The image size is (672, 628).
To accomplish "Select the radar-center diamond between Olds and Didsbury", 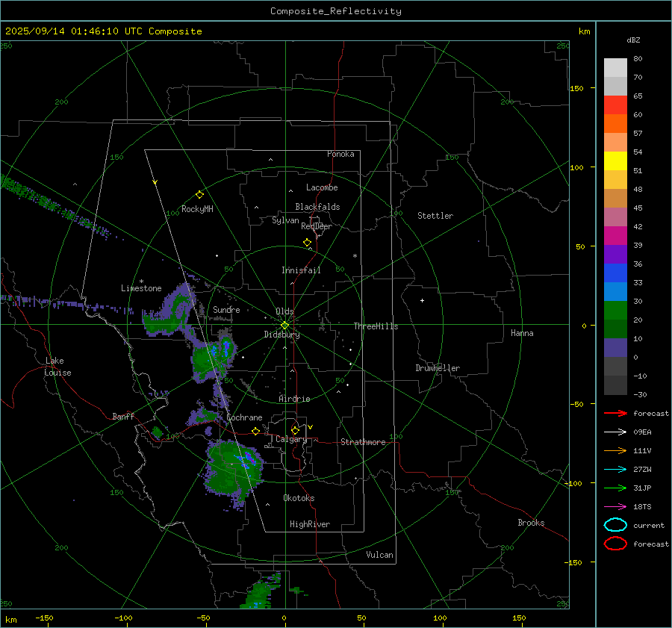I will tap(284, 325).
